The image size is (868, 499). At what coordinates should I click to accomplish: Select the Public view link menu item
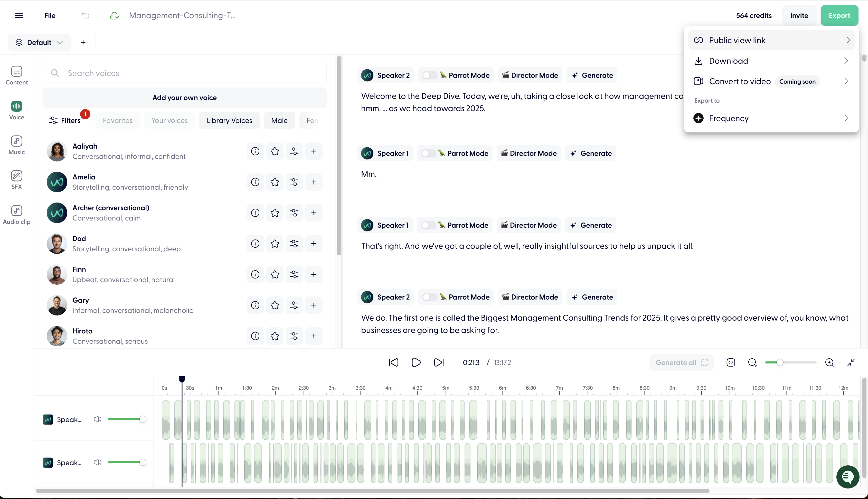(771, 41)
